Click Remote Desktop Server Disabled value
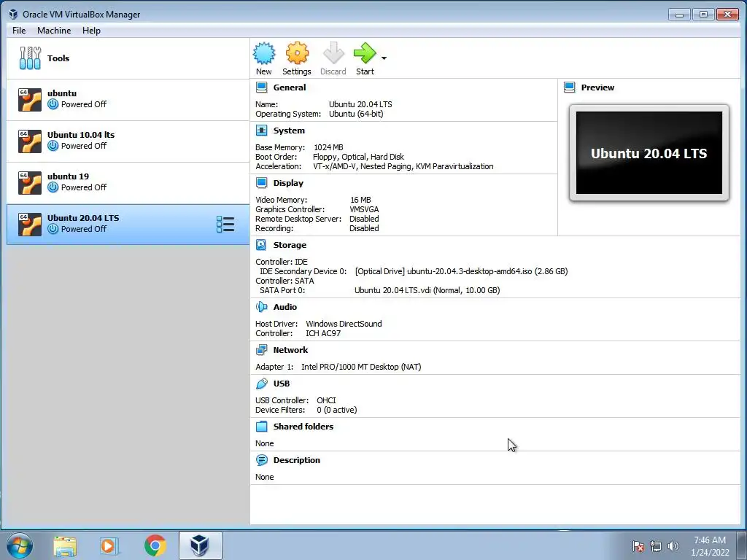The width and height of the screenshot is (747, 560). [365, 219]
